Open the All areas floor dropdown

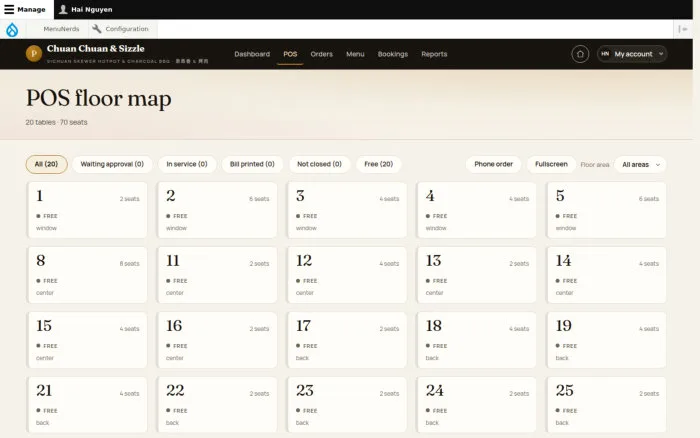point(640,165)
